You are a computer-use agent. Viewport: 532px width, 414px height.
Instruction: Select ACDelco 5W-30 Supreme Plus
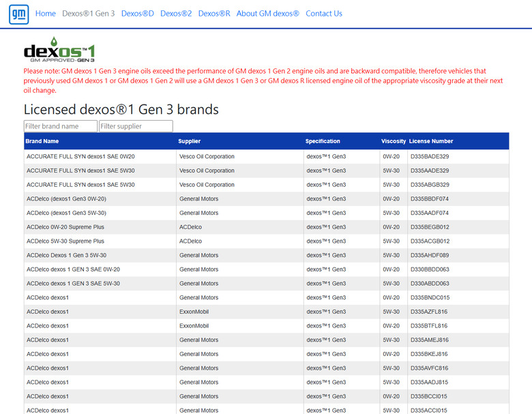[x=65, y=241]
